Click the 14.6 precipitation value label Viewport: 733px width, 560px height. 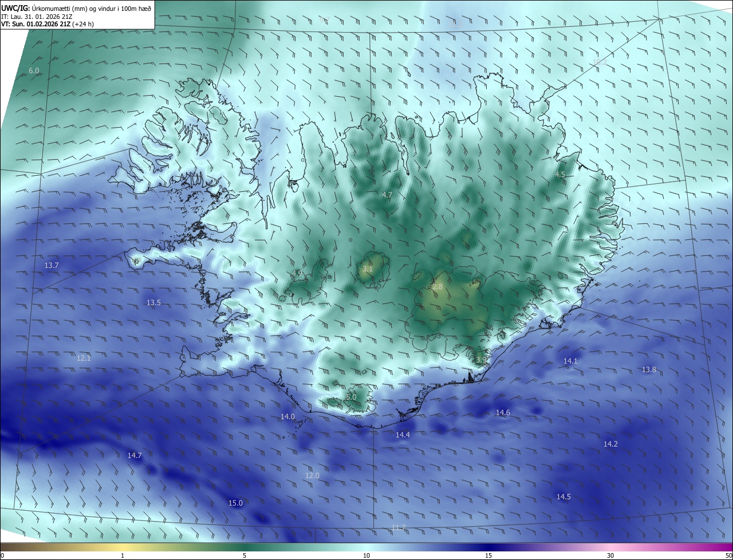click(503, 412)
